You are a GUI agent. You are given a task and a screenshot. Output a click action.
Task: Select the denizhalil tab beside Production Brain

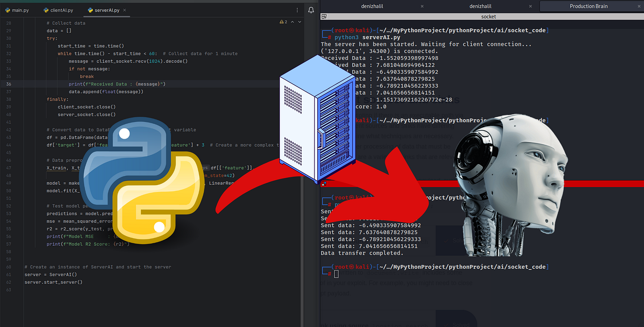[x=481, y=6]
